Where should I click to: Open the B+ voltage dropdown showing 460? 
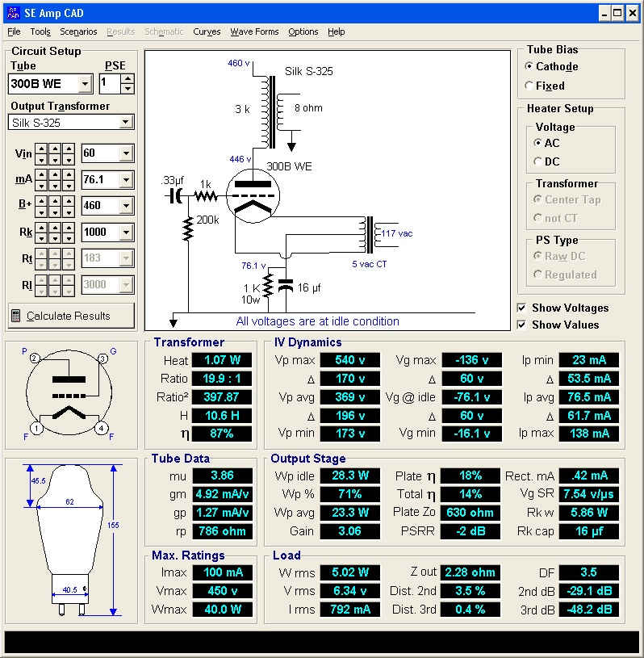pyautogui.click(x=125, y=206)
